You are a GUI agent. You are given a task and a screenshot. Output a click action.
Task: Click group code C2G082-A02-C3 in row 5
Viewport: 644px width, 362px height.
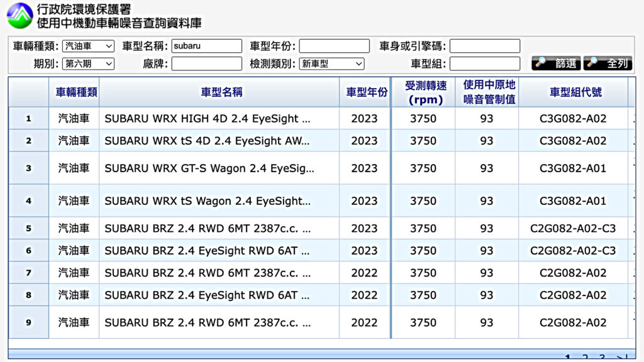point(573,229)
